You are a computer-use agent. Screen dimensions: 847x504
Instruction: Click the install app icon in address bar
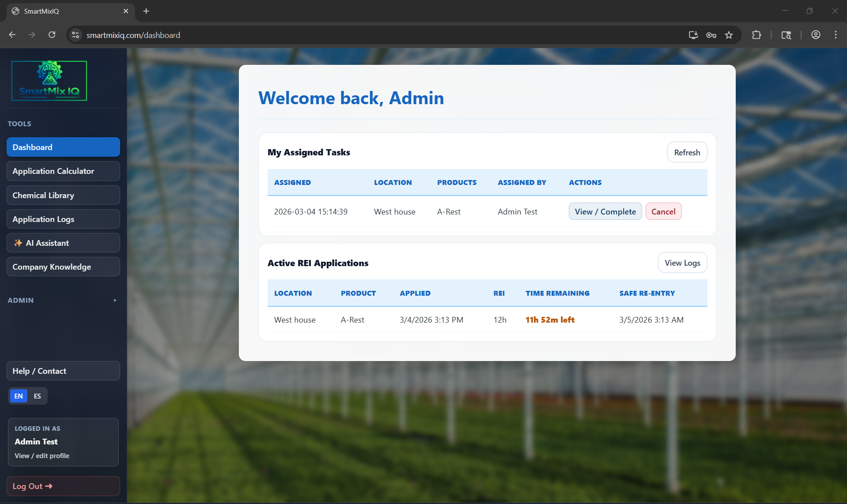tap(692, 35)
